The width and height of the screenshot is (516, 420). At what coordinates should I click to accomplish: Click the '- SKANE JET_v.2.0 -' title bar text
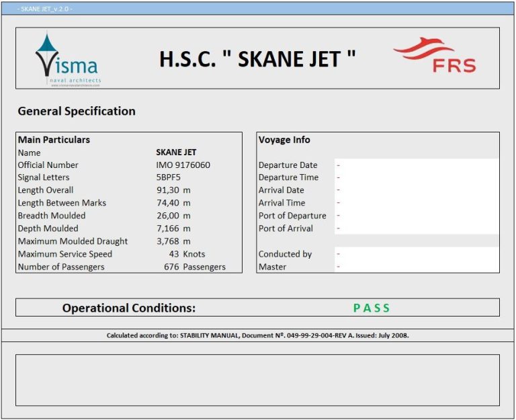click(45, 9)
